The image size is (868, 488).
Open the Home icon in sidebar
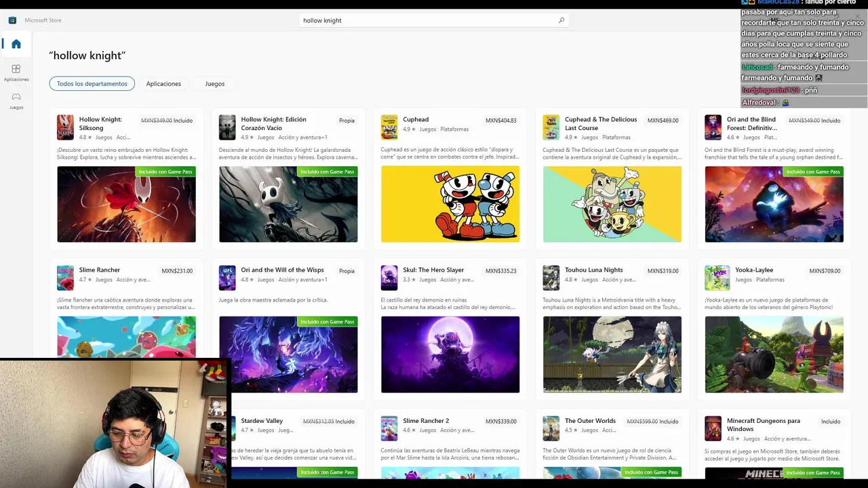click(x=16, y=44)
